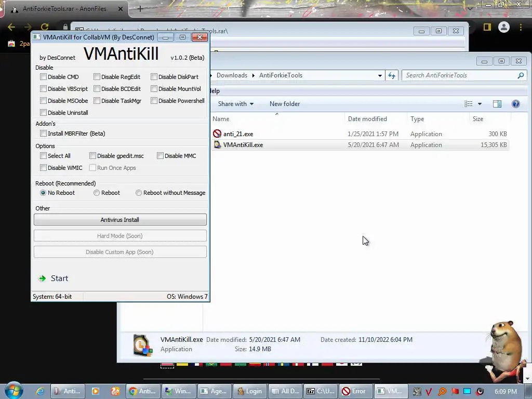
Task: Check Disable TaskMgr option
Action: click(x=97, y=100)
